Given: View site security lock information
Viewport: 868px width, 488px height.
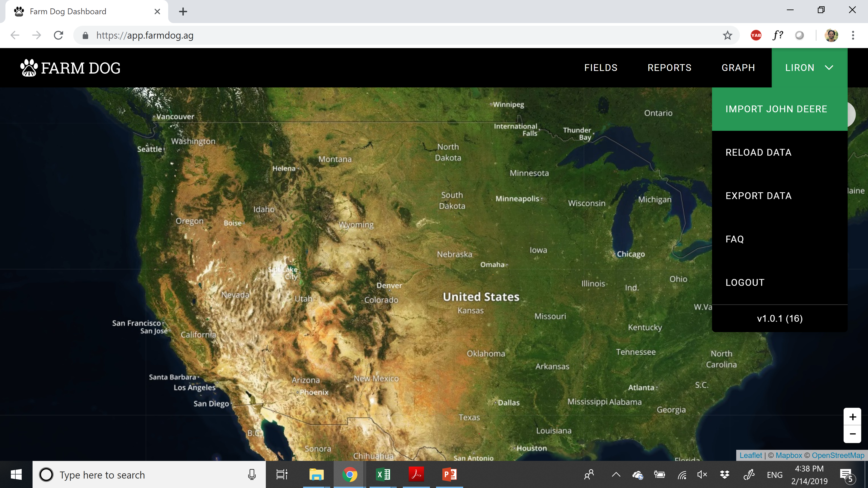Looking at the screenshot, I should click(85, 35).
